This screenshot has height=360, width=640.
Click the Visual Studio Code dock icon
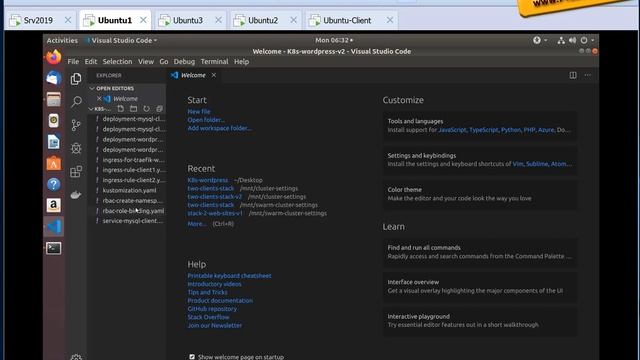tap(53, 227)
